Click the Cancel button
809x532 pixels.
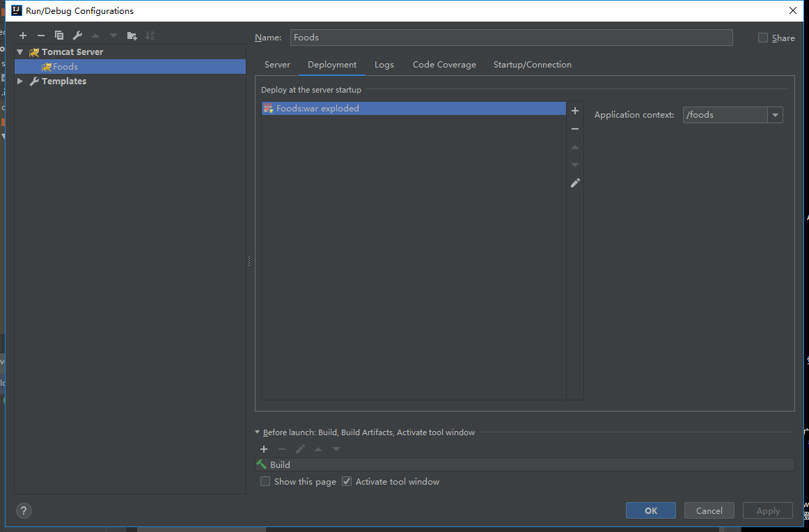click(x=709, y=510)
